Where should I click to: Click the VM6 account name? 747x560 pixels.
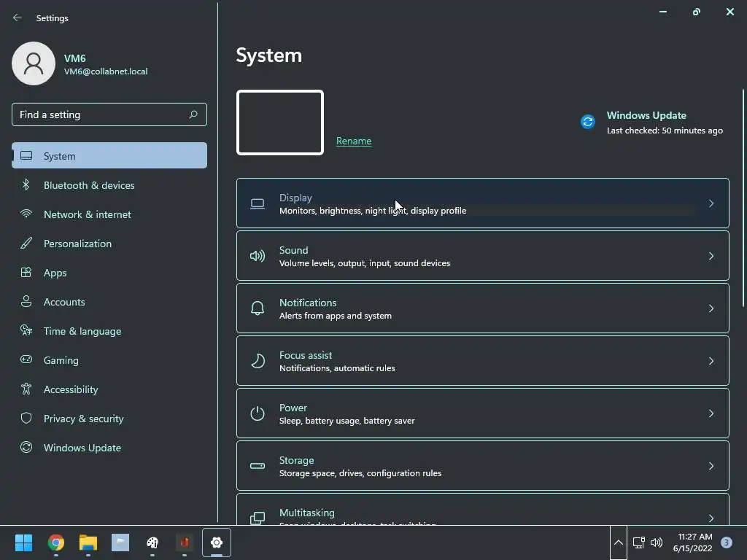[75, 58]
